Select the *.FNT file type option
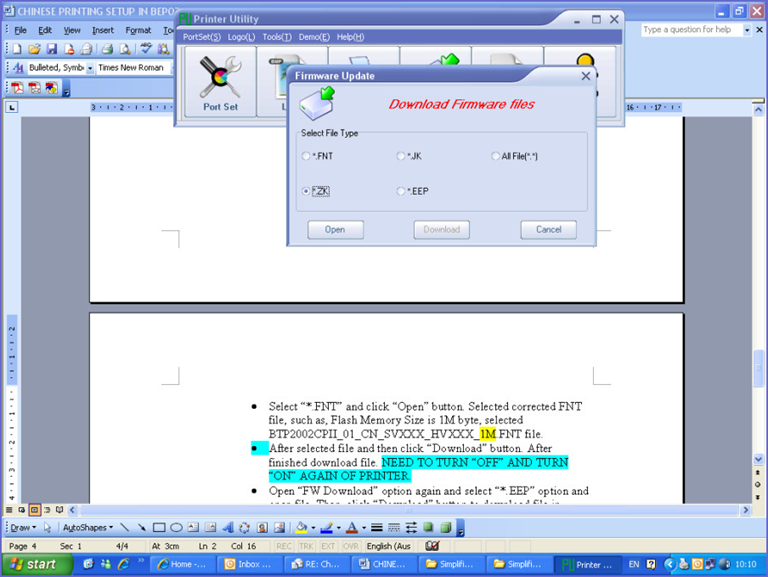This screenshot has height=577, width=768. [307, 156]
